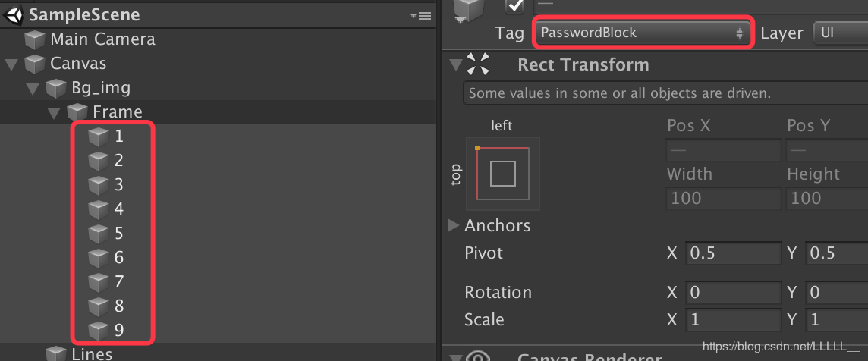Select child object 5 in hierarchy

[118, 233]
